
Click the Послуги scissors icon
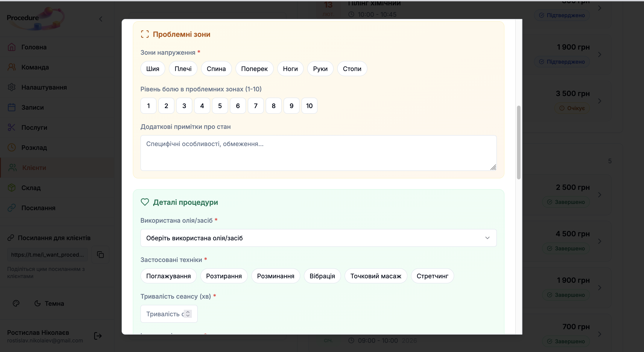point(11,127)
